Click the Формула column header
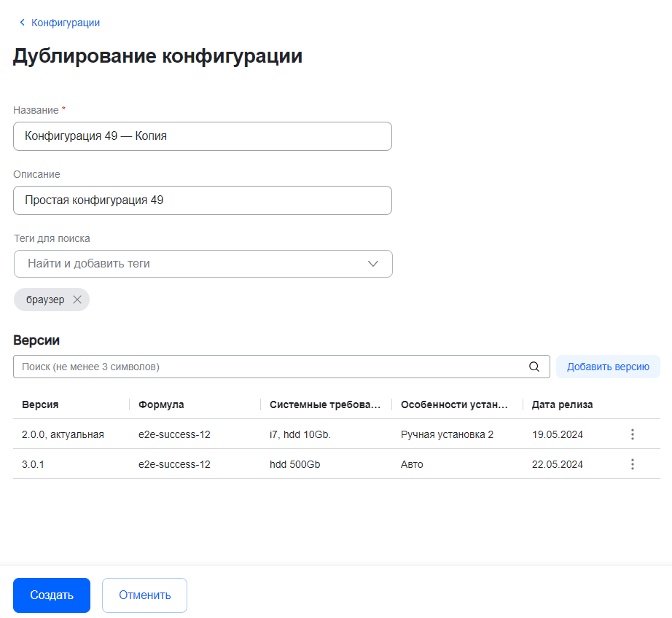 [x=161, y=404]
